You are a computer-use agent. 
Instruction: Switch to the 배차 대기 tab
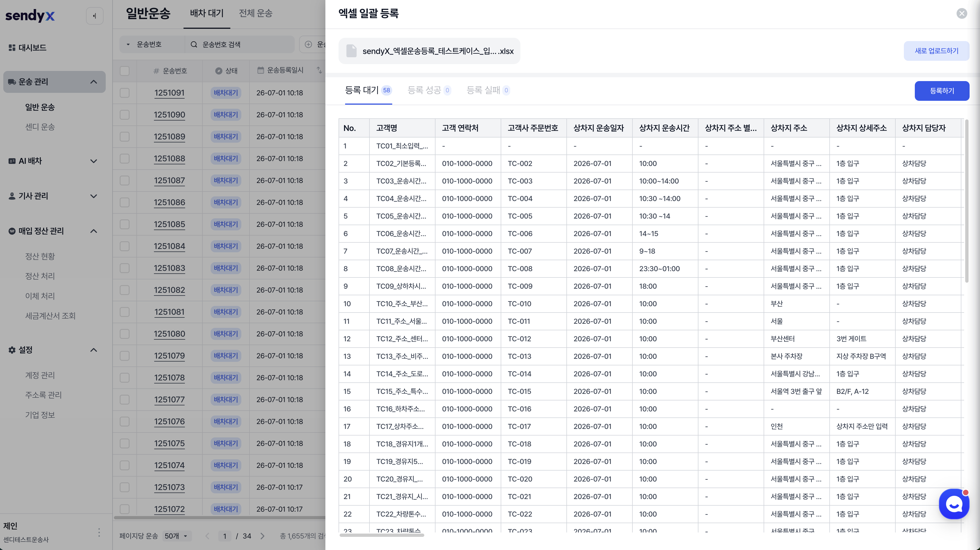(x=207, y=14)
